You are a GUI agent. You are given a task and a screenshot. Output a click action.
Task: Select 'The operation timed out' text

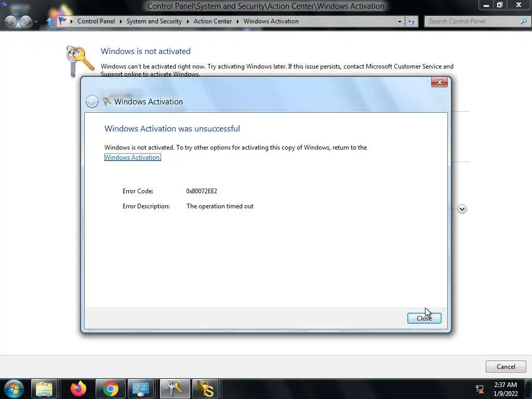220,206
